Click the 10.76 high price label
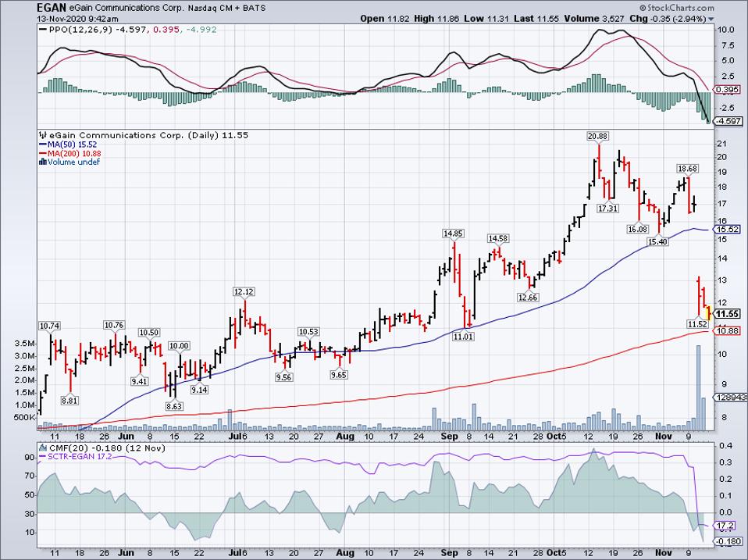Screen dimensions: 748x560 [113, 325]
